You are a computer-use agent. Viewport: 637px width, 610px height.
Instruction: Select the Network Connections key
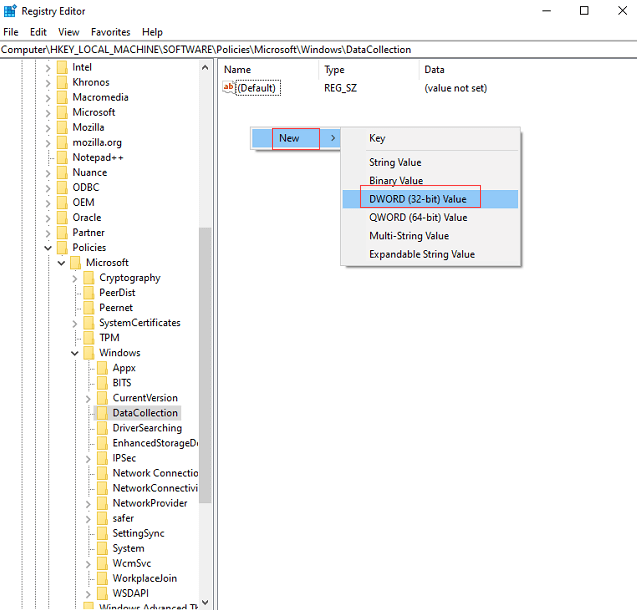pyautogui.click(x=155, y=473)
